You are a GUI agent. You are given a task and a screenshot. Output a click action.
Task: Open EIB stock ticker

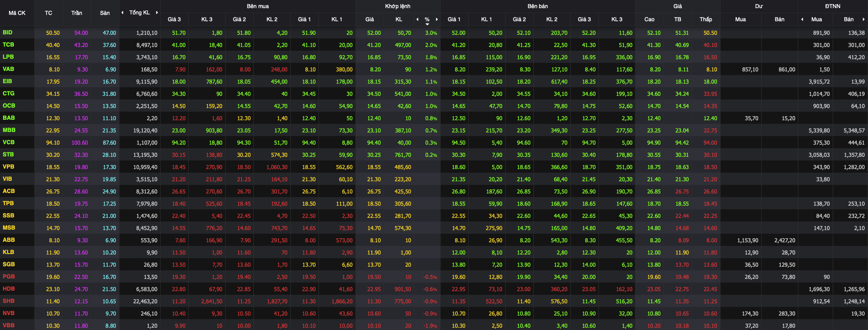7,81
